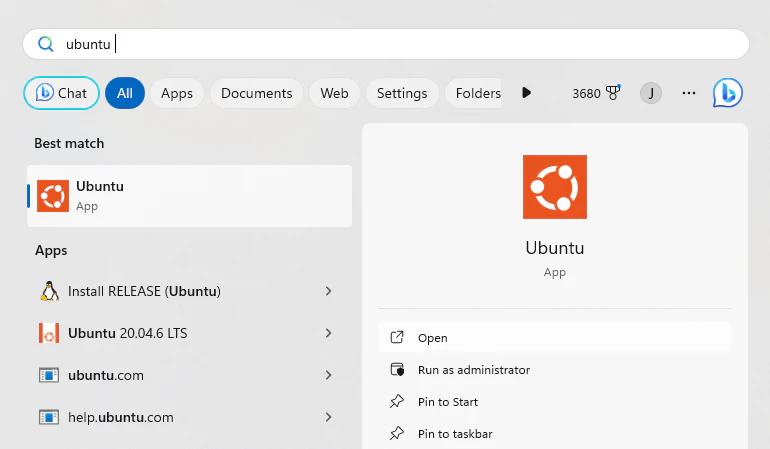This screenshot has width=770, height=449.
Task: Expand ubuntu.com result chevron
Action: point(329,375)
